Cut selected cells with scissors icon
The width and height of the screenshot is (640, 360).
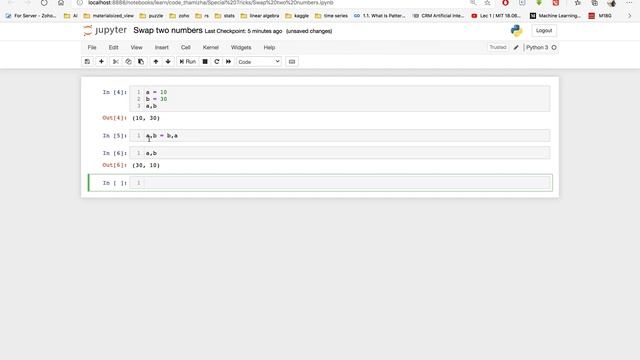pos(116,62)
